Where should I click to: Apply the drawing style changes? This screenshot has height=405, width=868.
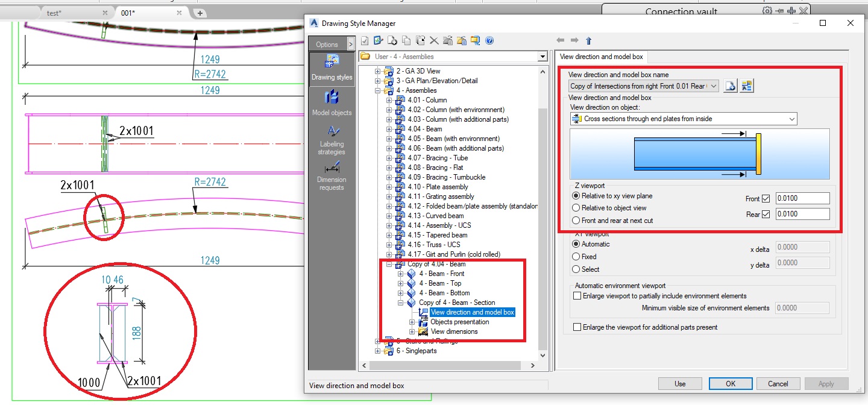(x=826, y=383)
